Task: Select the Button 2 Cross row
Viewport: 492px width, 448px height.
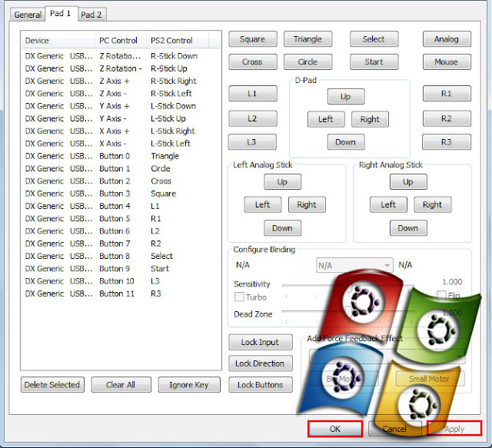Action: pos(121,181)
